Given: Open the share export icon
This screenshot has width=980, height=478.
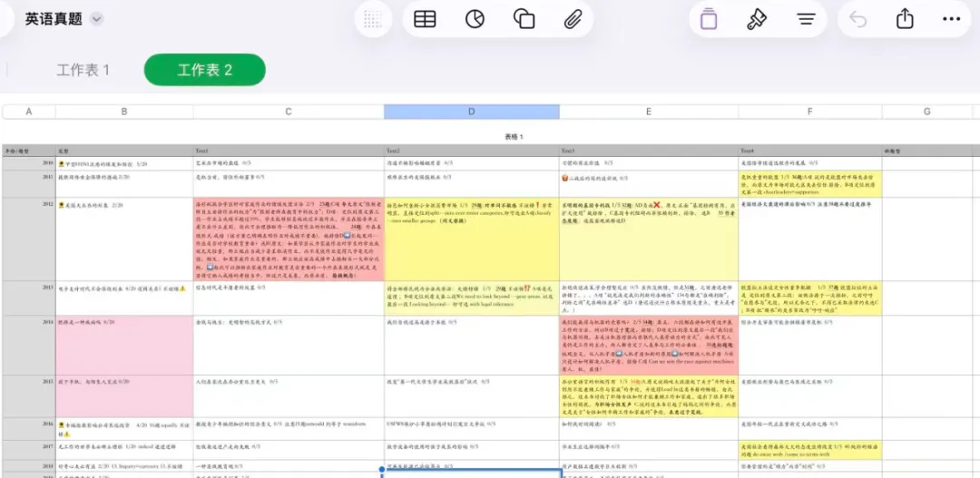Looking at the screenshot, I should pyautogui.click(x=905, y=19).
